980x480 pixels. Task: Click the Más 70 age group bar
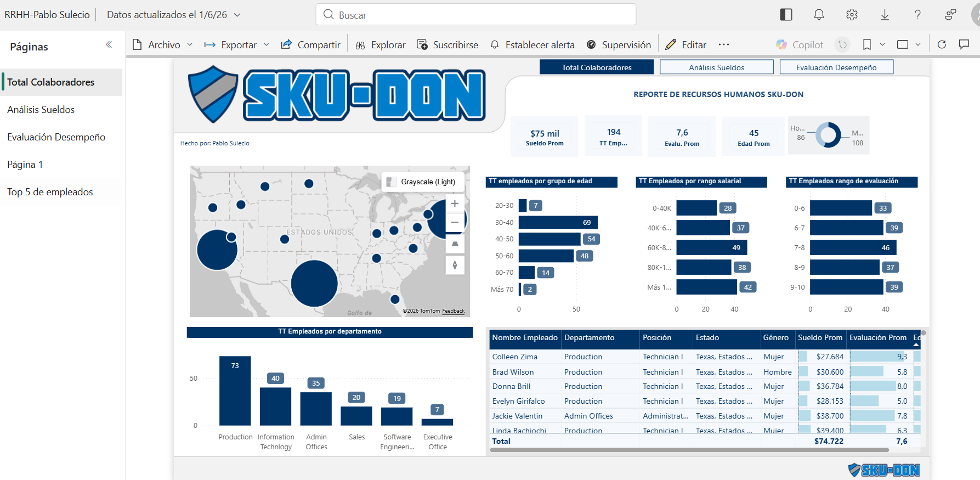[x=520, y=289]
